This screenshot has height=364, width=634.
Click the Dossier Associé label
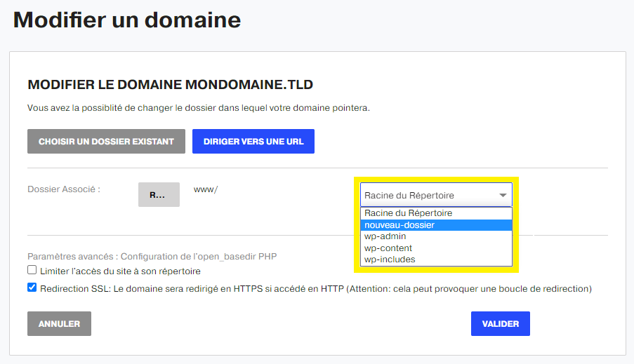coord(64,189)
